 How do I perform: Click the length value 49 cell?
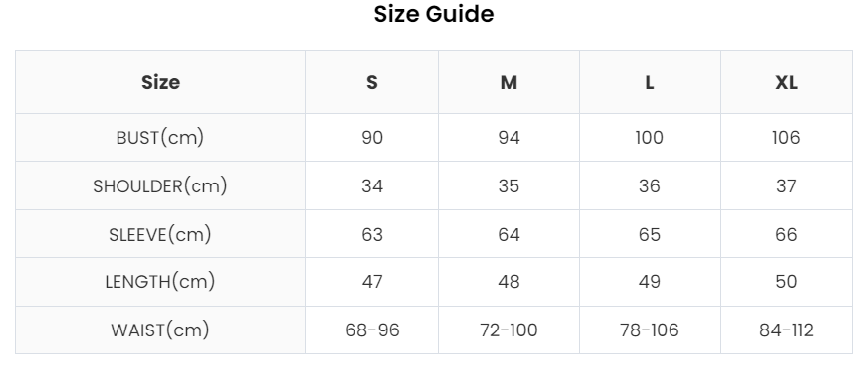tap(650, 282)
